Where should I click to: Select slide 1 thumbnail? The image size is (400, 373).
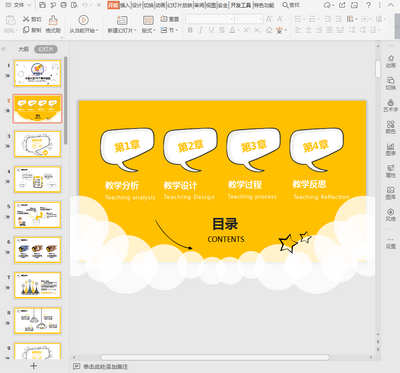click(x=38, y=73)
